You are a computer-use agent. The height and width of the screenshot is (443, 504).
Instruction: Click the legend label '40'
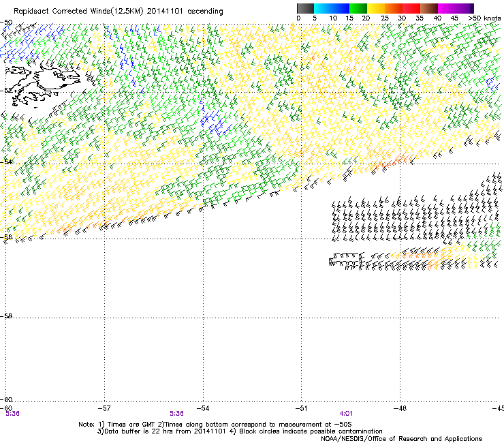(x=437, y=18)
